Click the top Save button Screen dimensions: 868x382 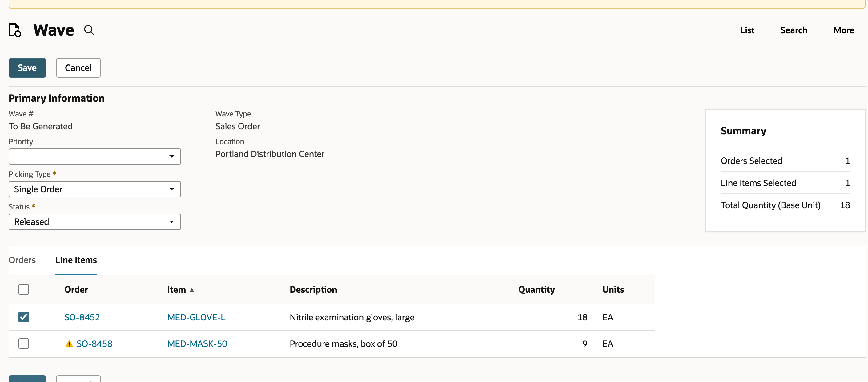tap(27, 68)
